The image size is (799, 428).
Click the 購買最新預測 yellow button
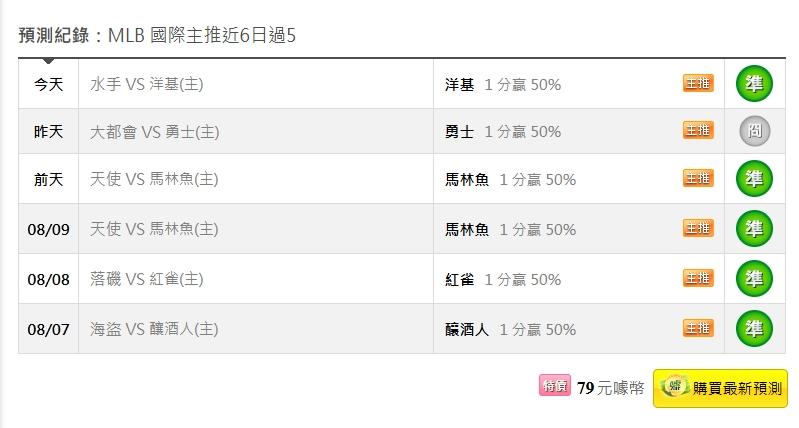[x=720, y=388]
